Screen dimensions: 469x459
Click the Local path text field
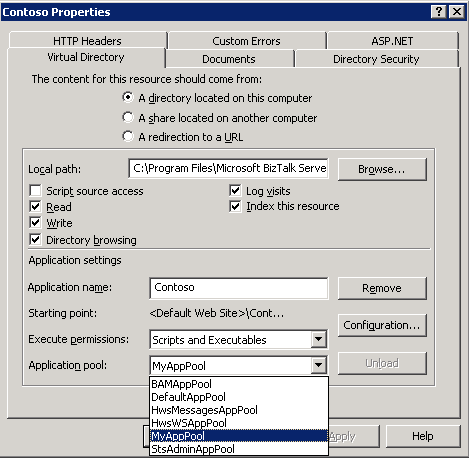[228, 168]
